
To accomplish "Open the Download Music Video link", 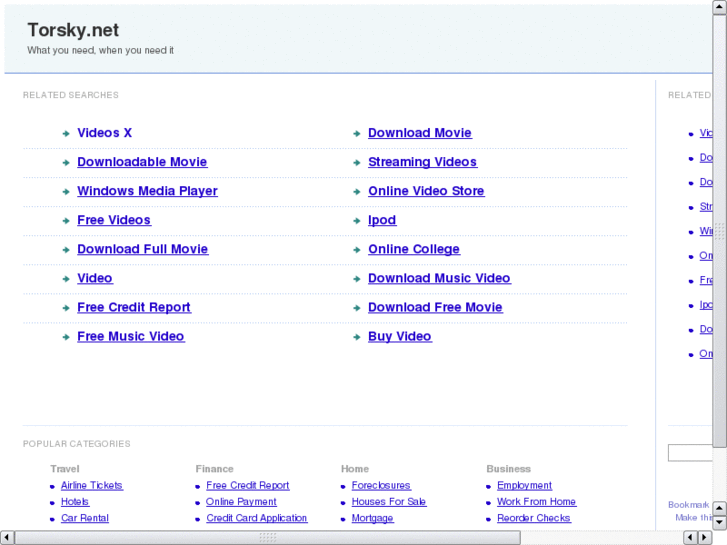I will pos(439,278).
